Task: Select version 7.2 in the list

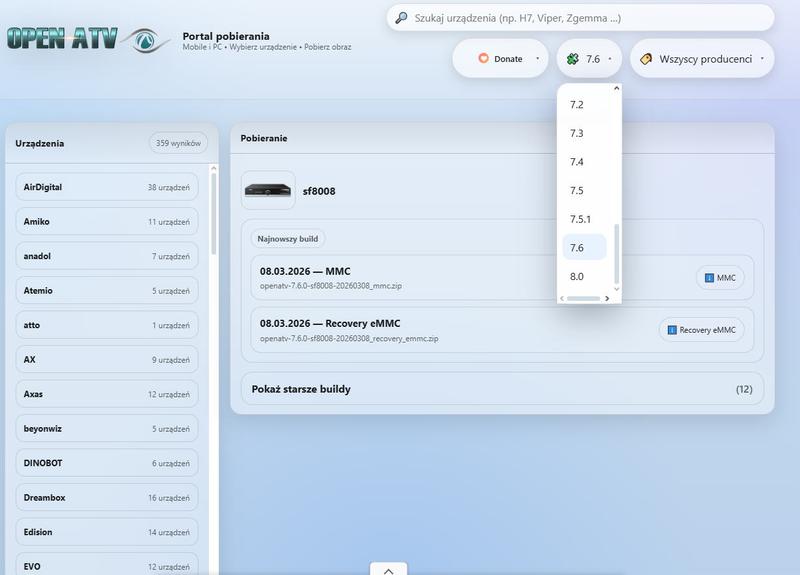Action: (584, 105)
